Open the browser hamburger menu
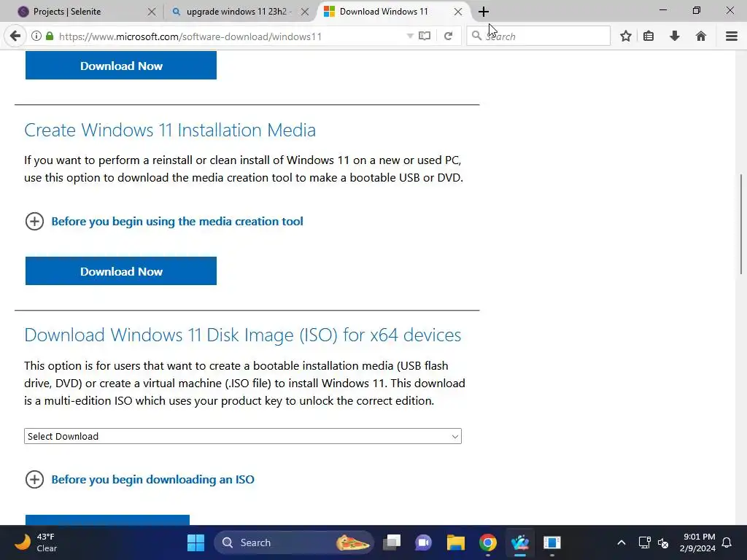 coord(732,36)
